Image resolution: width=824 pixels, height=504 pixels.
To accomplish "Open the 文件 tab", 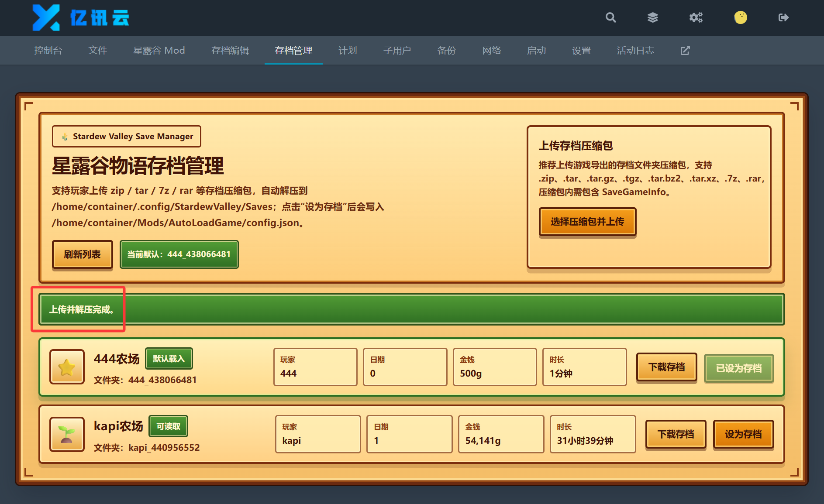I will (97, 50).
